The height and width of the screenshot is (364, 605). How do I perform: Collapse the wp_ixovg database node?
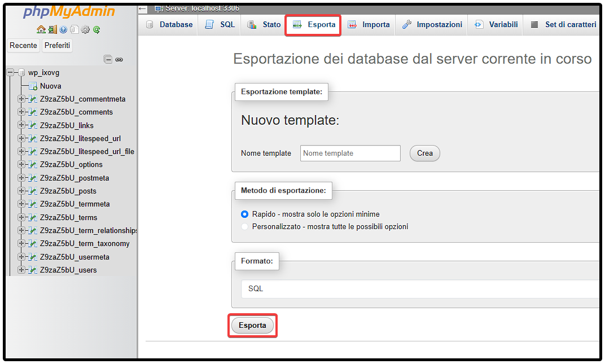(10, 73)
